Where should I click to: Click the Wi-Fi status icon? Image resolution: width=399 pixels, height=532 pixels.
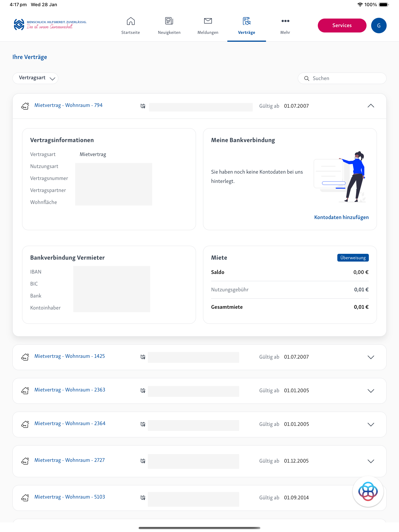point(360,5)
